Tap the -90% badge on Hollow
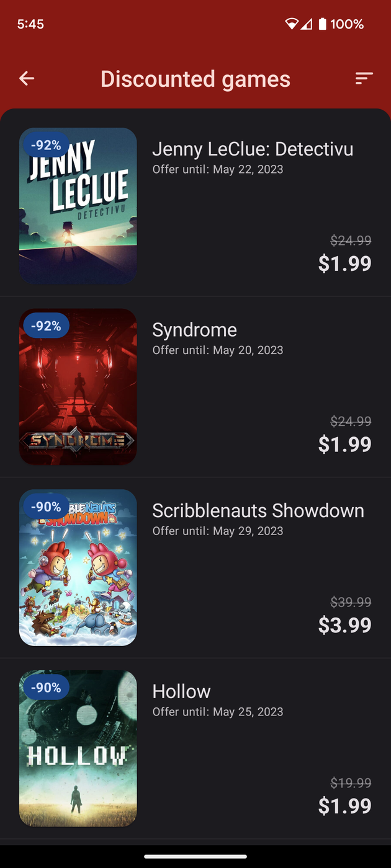The image size is (391, 868). click(47, 688)
